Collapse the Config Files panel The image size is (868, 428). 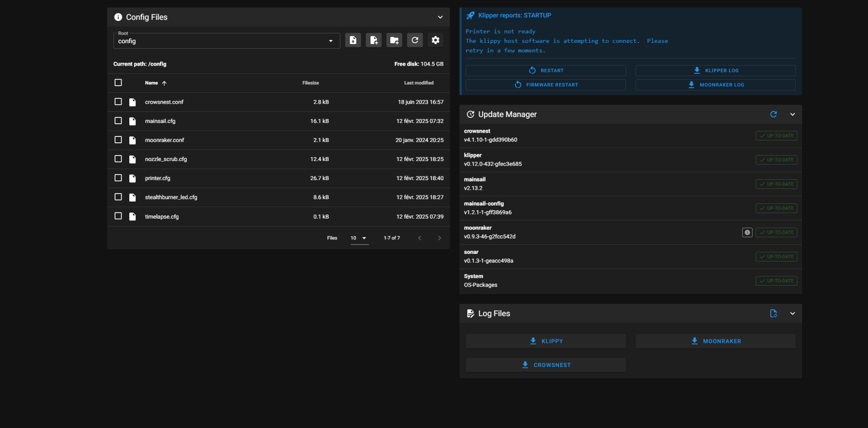point(440,17)
